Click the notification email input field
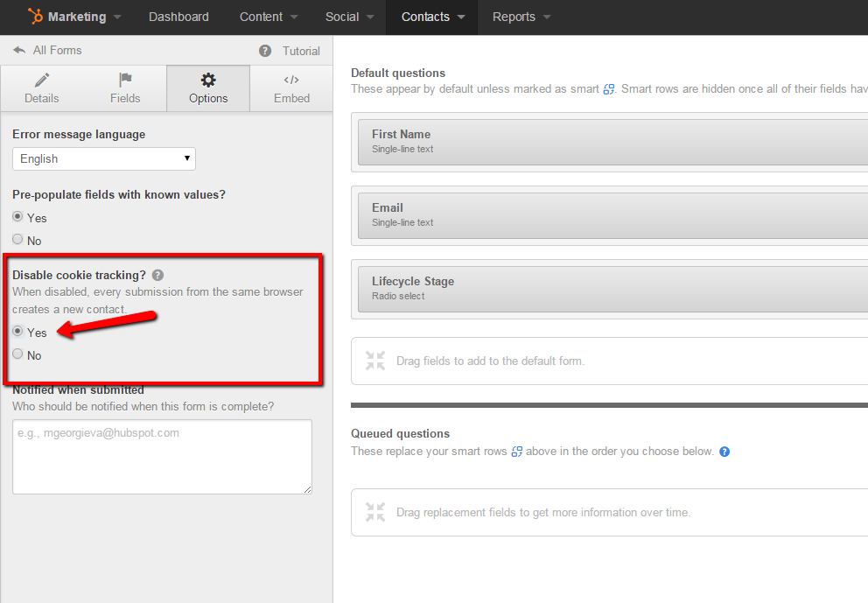 pyautogui.click(x=162, y=457)
